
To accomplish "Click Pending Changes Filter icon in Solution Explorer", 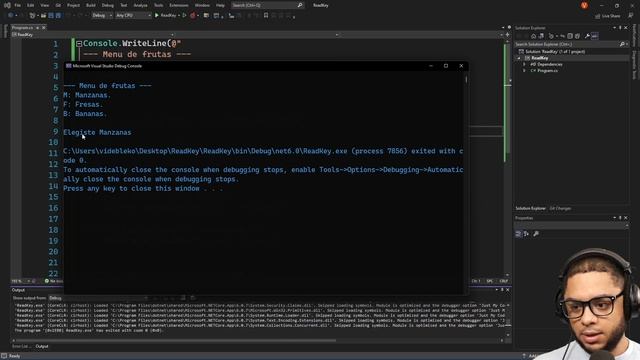I will pyautogui.click(x=551, y=36).
